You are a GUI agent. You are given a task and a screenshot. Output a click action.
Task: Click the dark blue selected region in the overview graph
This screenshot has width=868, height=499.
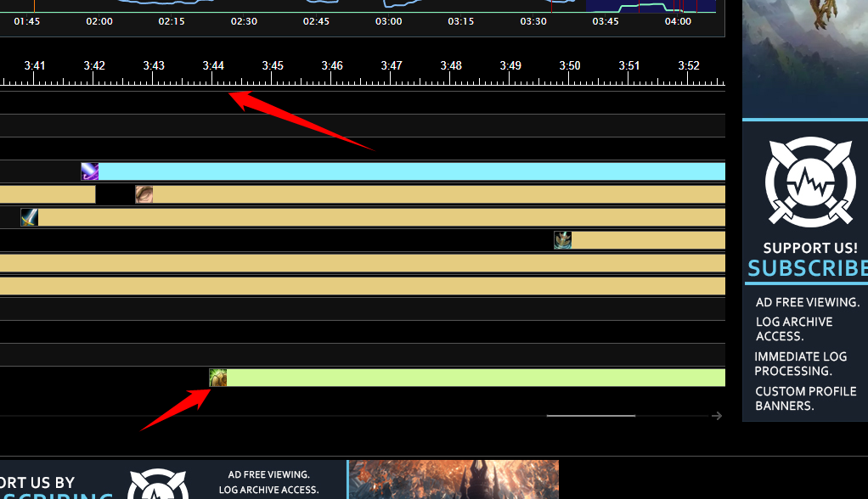[651, 6]
